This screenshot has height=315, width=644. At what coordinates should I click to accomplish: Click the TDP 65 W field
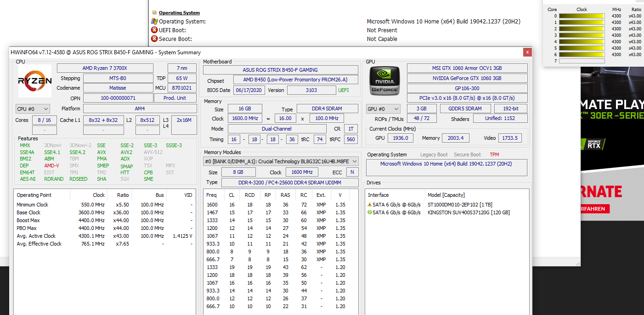pyautogui.click(x=183, y=78)
